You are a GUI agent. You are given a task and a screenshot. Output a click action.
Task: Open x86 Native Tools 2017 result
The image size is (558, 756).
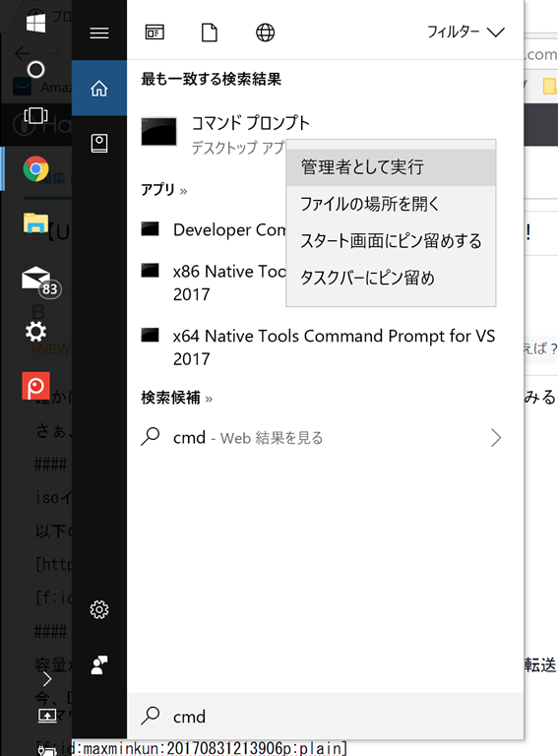point(214,283)
